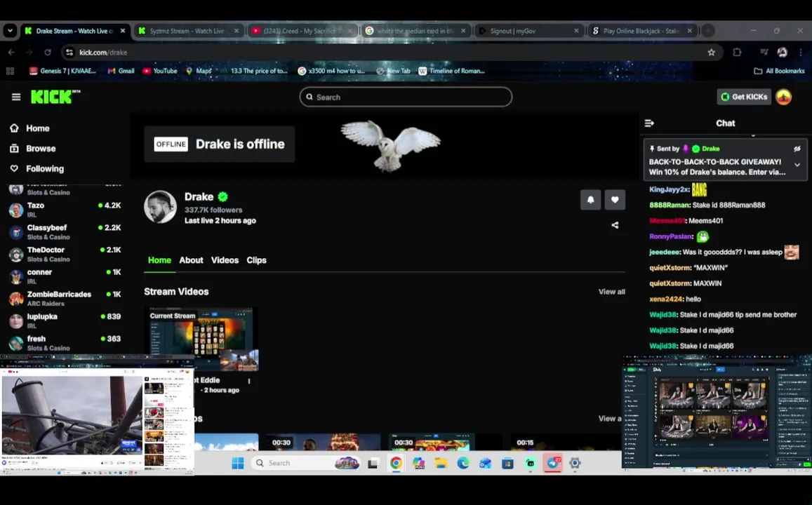This screenshot has height=505, width=812.
Task: Open the YouTube bookmark
Action: click(160, 71)
